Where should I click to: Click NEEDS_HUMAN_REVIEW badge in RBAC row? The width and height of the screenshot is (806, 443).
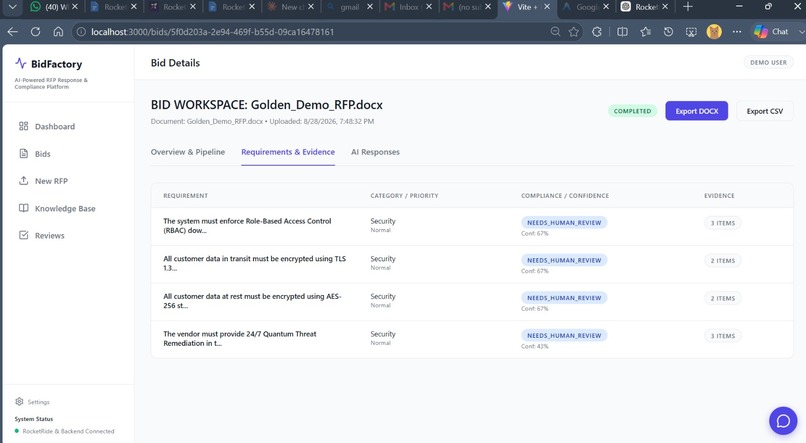[564, 223]
